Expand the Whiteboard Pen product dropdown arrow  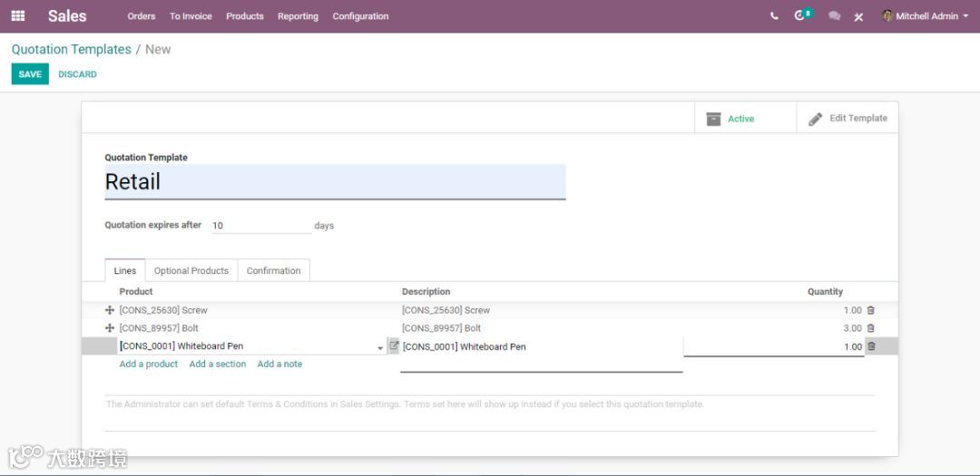point(380,348)
